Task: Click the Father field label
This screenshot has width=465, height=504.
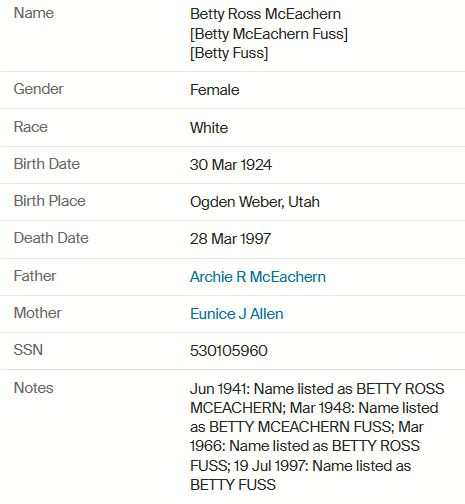Action: pyautogui.click(x=35, y=276)
